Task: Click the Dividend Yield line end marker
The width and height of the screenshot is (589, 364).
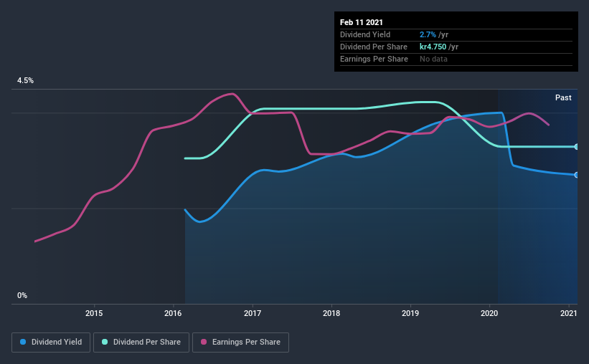Action: pyautogui.click(x=576, y=175)
